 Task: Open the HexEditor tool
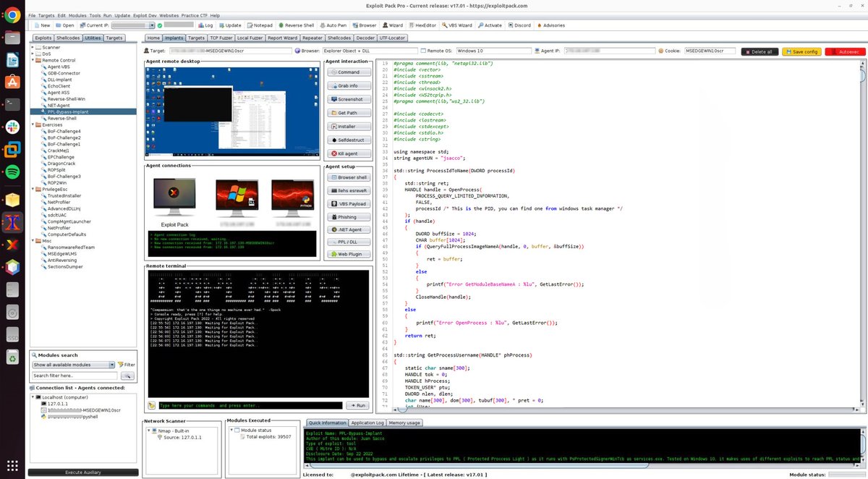tap(422, 25)
